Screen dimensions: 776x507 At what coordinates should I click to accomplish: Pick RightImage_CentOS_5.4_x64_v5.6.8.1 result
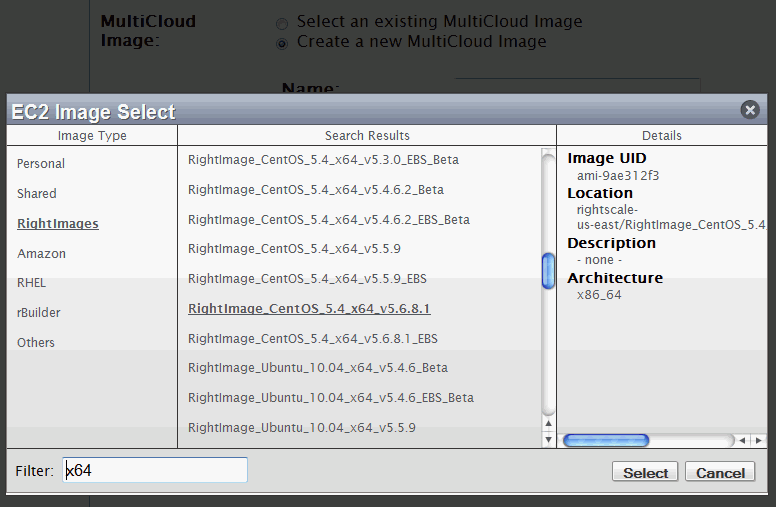click(x=309, y=308)
